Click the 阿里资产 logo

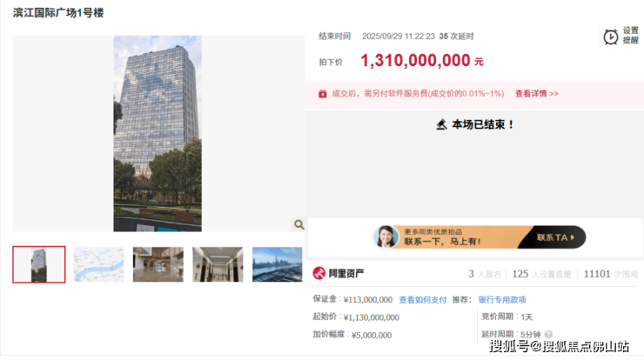click(x=339, y=274)
